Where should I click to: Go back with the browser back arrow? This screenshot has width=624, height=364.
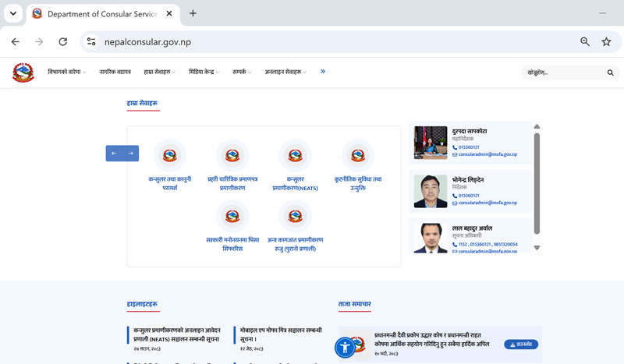pos(15,42)
